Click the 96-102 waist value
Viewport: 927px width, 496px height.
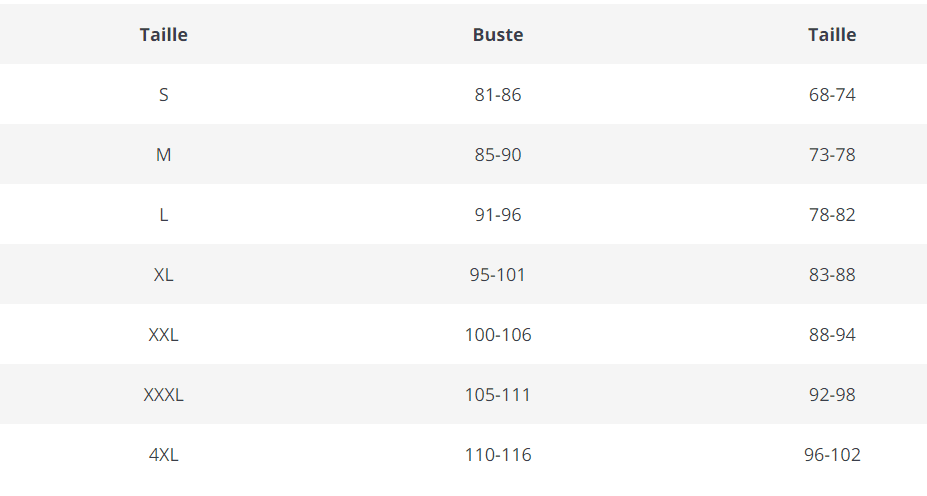(x=832, y=455)
